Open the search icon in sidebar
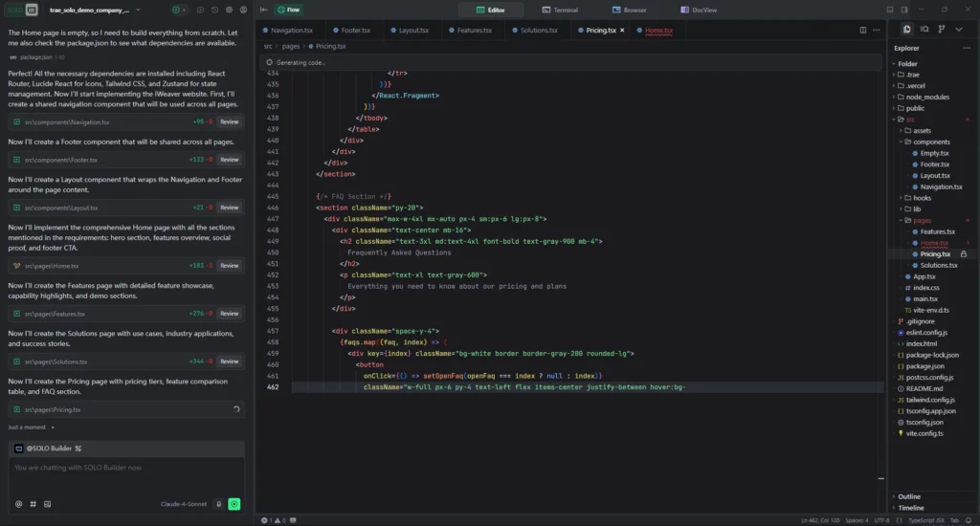980x526 pixels. point(924,30)
